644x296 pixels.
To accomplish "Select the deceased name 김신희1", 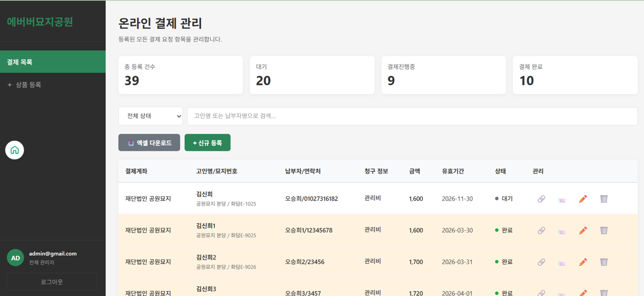I will (206, 226).
